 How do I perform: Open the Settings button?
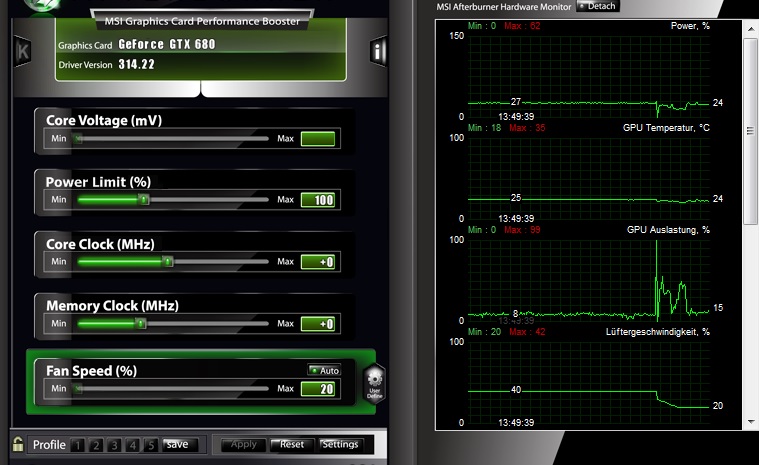tap(340, 445)
